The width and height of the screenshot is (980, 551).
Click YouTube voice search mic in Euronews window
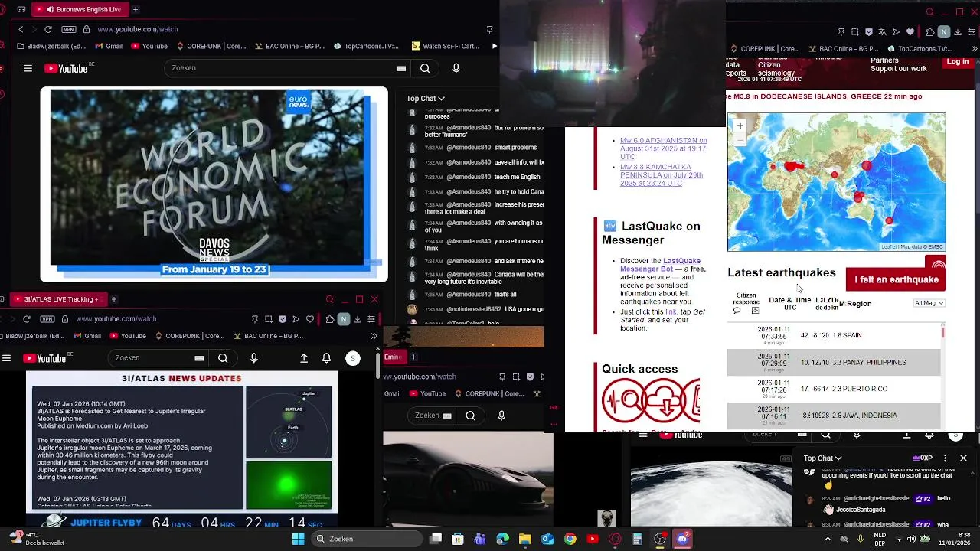pos(456,68)
